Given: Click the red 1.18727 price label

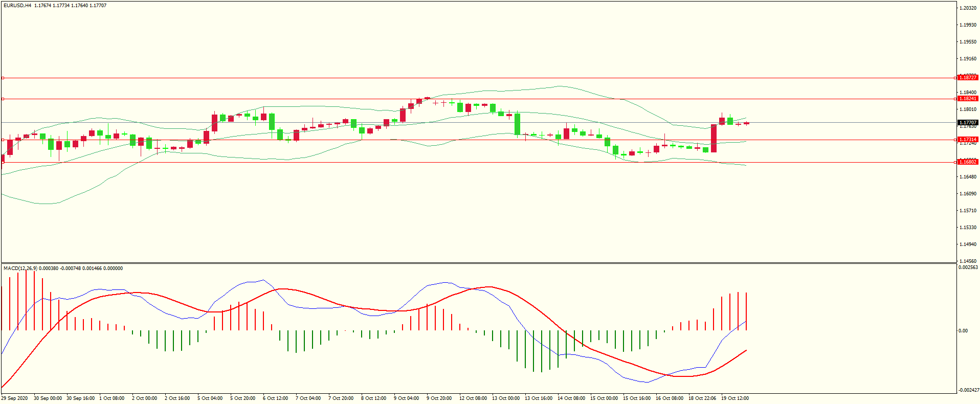Looking at the screenshot, I should pos(967,78).
